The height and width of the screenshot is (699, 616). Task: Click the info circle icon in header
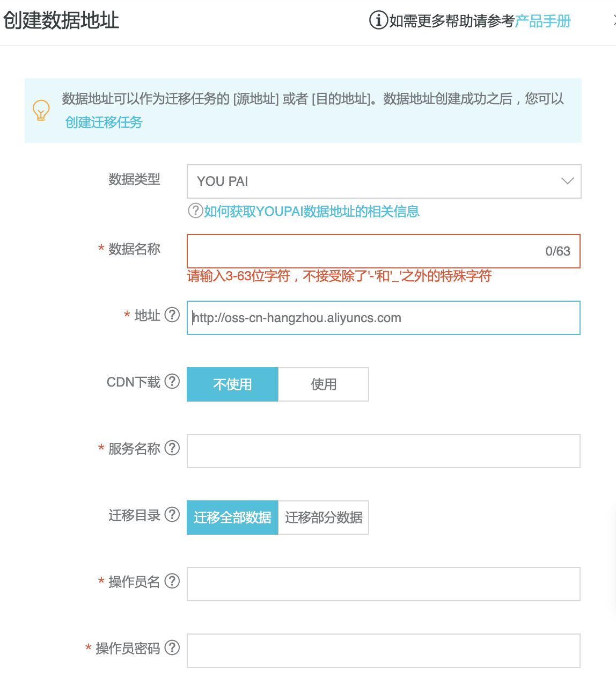tap(377, 20)
